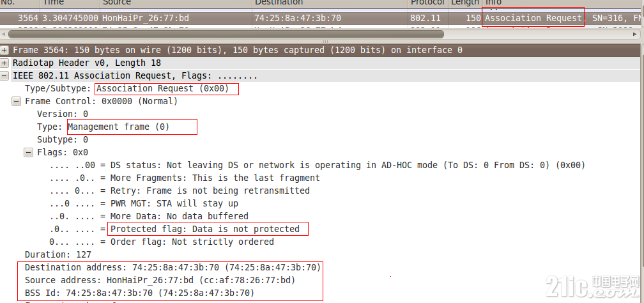Collapse the Frame Control 0x0000 node
Image resolution: width=644 pixels, height=303 pixels.
click(17, 101)
